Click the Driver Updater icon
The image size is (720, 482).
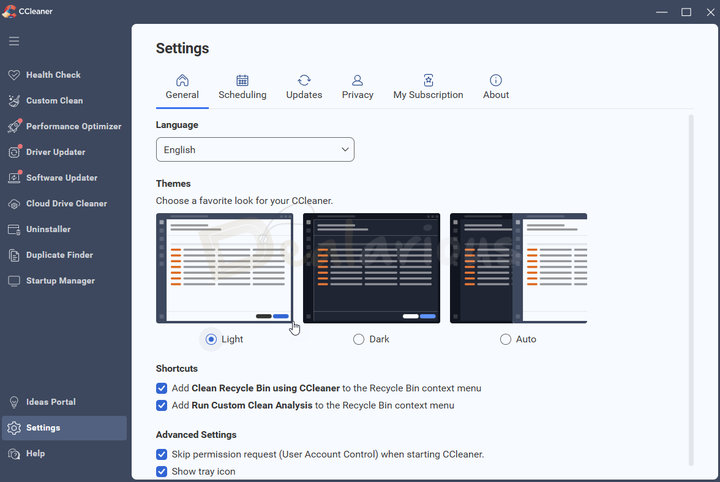click(x=14, y=152)
